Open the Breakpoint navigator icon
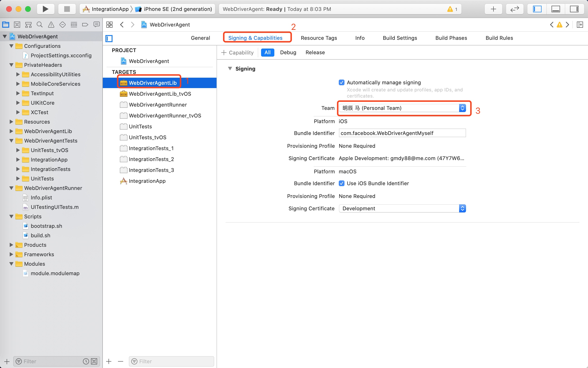 [x=85, y=25]
